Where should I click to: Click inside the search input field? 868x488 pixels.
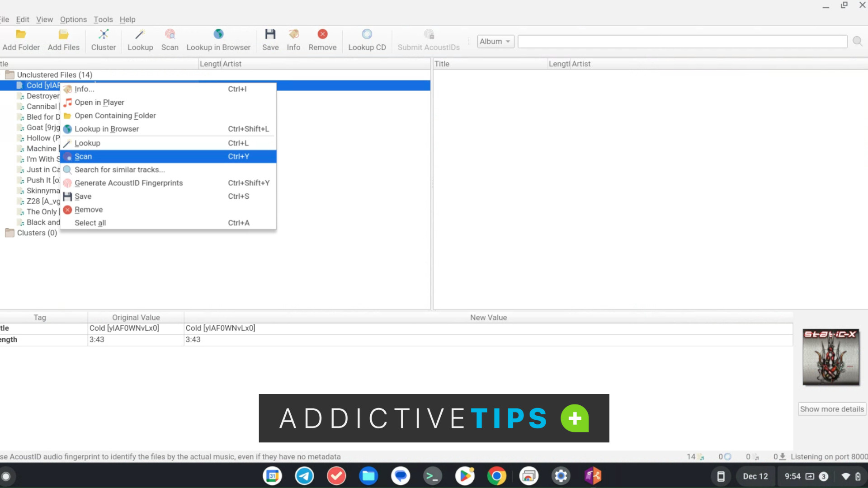click(678, 41)
